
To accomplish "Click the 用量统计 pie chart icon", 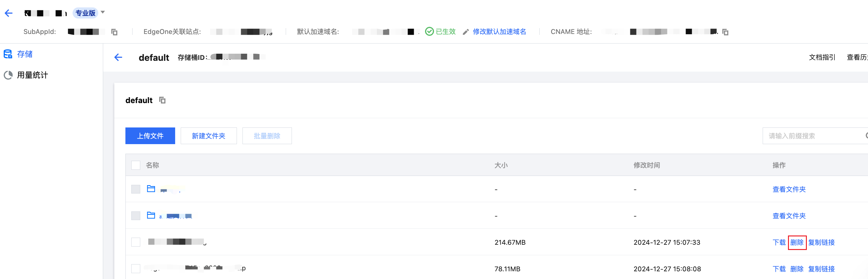I will point(8,75).
